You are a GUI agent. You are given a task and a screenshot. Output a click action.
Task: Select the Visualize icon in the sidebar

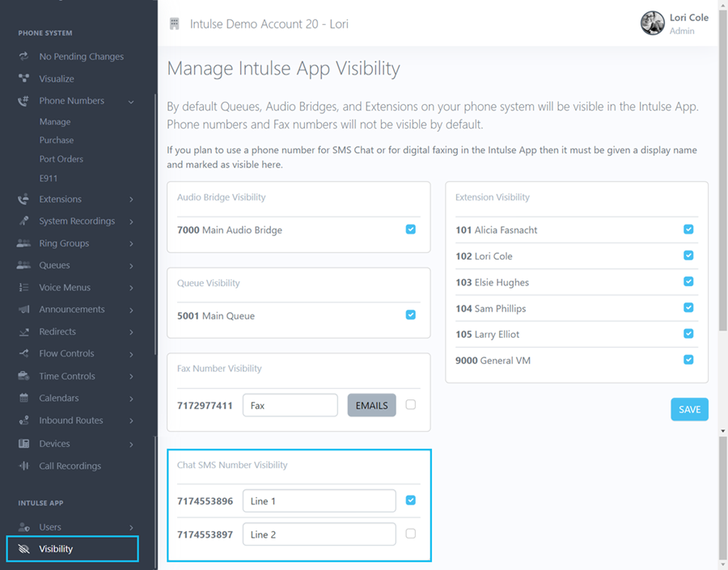pyautogui.click(x=23, y=78)
